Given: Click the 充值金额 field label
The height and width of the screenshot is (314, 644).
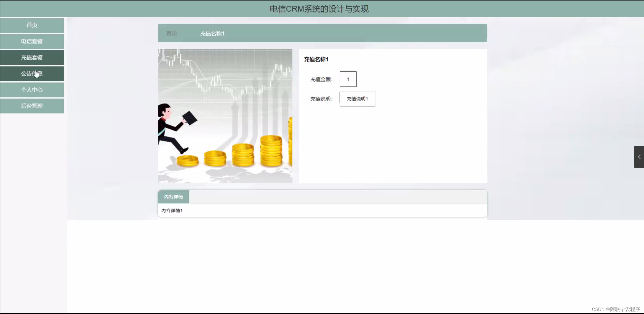Looking at the screenshot, I should (321, 80).
